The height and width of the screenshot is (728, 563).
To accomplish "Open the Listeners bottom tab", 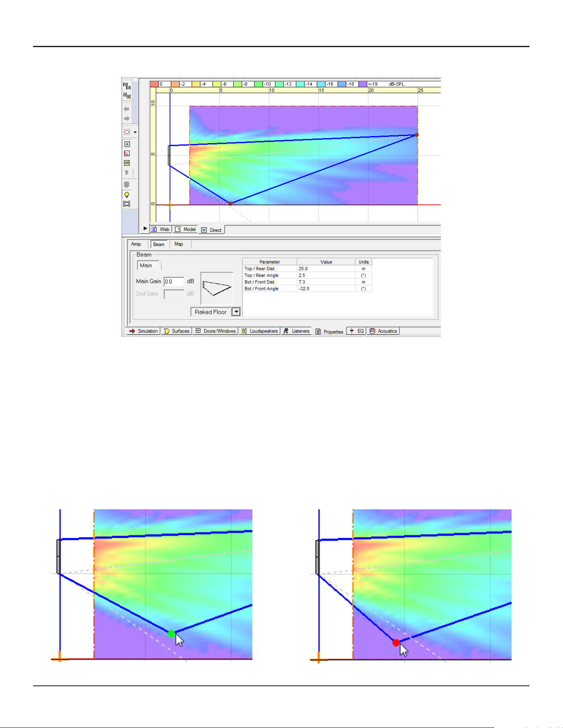I will point(296,331).
